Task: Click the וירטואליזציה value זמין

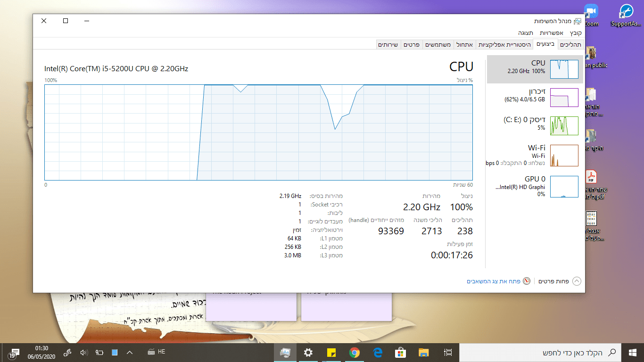Action: click(297, 230)
